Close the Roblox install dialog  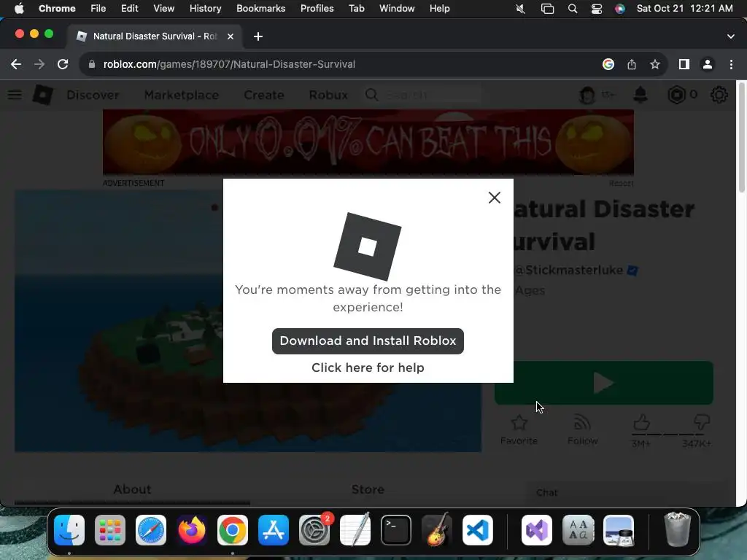(494, 198)
